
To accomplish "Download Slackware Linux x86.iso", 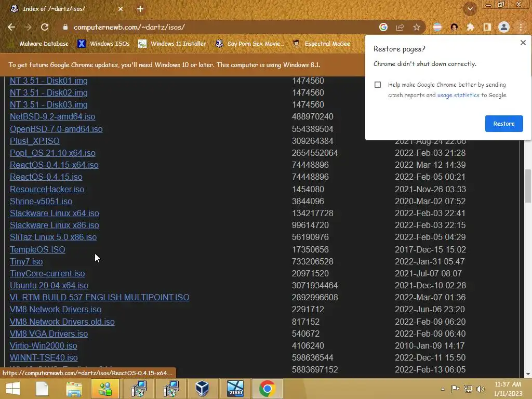I will [54, 225].
